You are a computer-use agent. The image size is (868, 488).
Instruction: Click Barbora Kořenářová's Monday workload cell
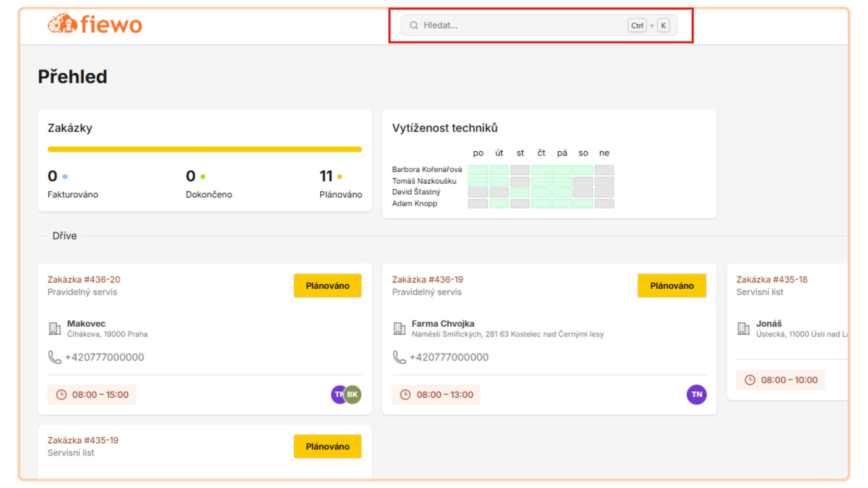click(478, 170)
